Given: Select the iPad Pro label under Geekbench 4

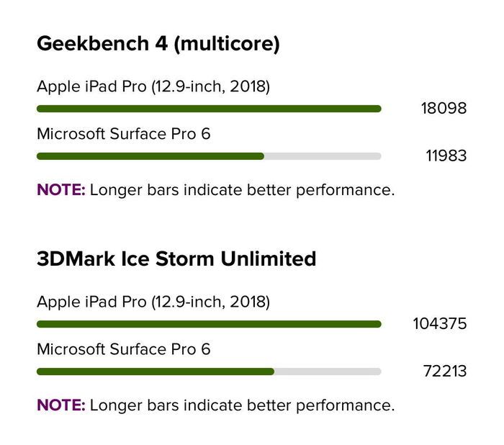Looking at the screenshot, I should coord(153,87).
